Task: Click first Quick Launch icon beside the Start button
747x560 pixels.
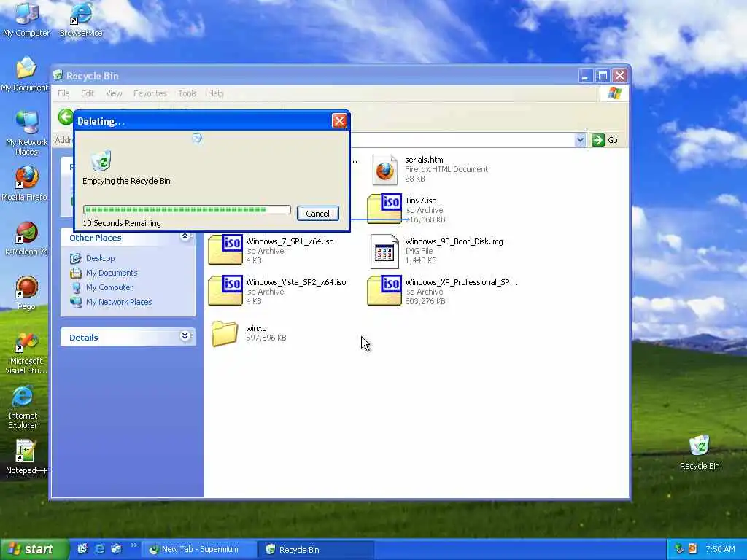Action: (82, 549)
